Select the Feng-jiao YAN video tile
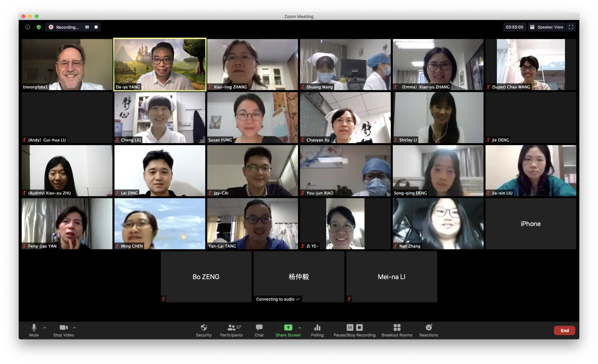 point(67,224)
